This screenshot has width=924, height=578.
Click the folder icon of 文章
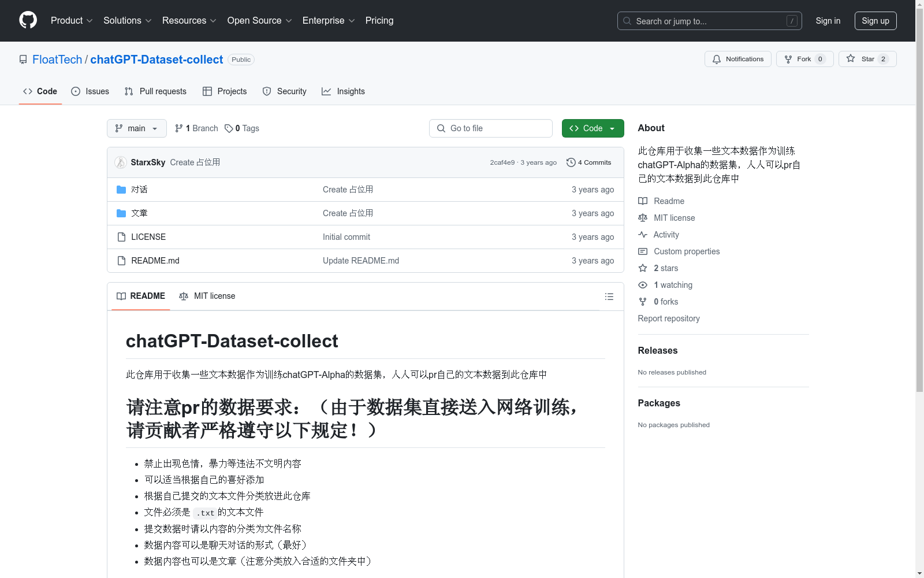coord(121,213)
